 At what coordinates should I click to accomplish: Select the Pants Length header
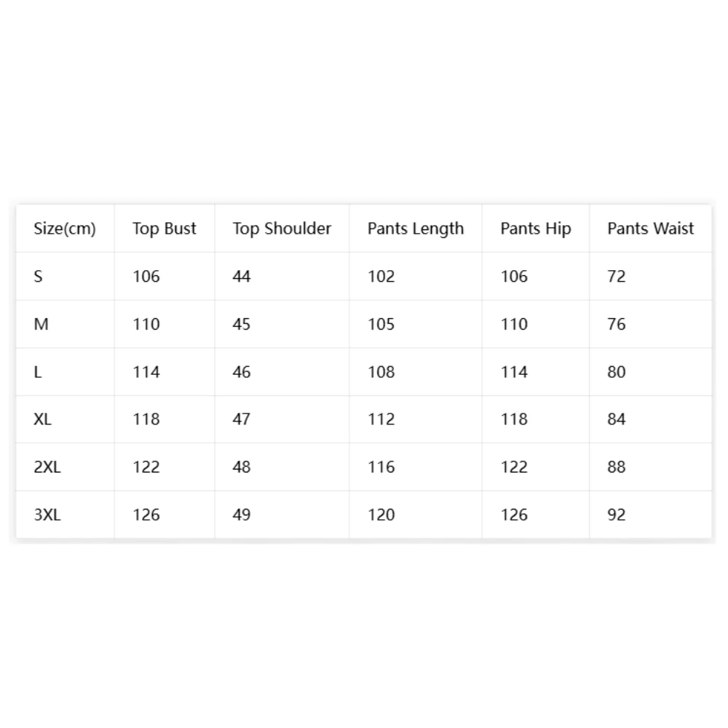[x=416, y=229]
